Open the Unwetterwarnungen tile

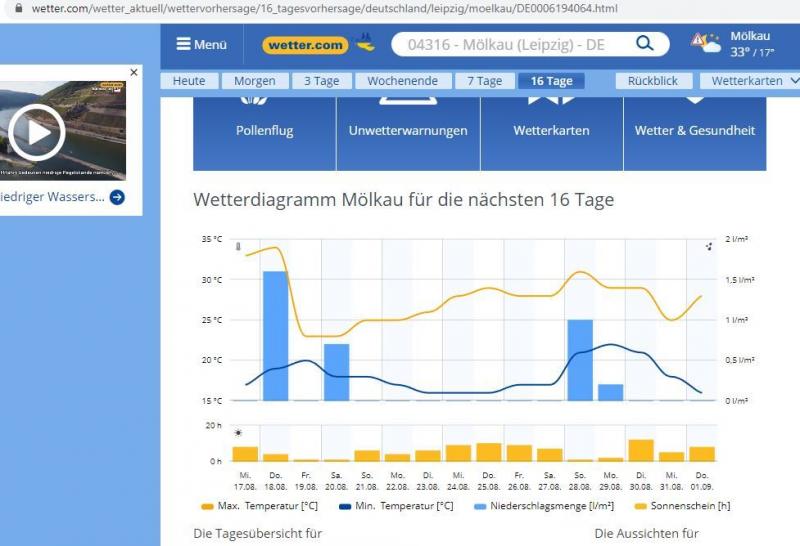pyautogui.click(x=407, y=130)
